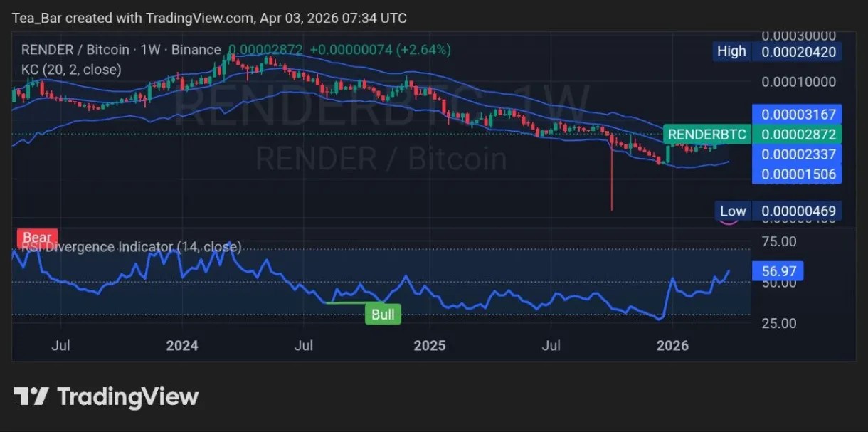Click the green 0.00002872 price axis label

[x=797, y=134]
